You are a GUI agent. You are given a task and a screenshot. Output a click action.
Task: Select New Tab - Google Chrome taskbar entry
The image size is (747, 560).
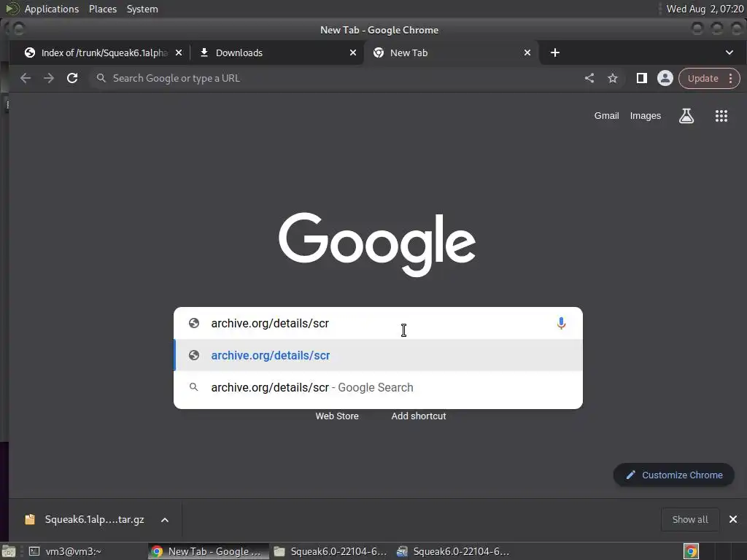(x=208, y=551)
